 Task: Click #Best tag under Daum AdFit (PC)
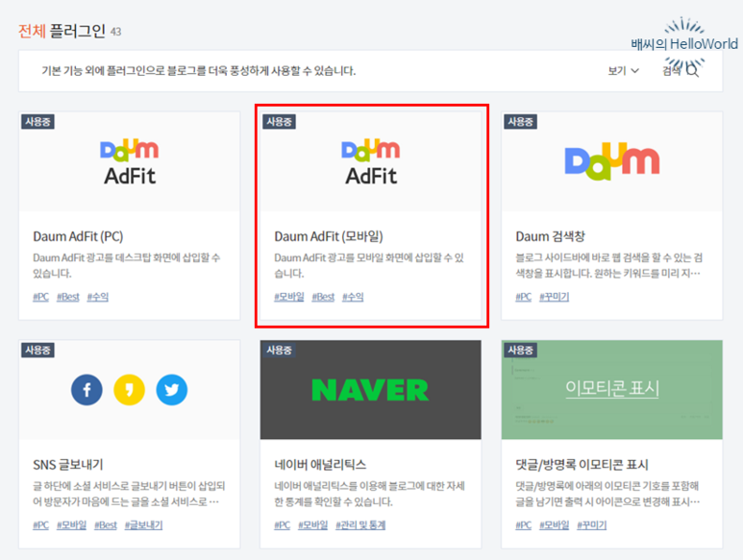(x=68, y=297)
